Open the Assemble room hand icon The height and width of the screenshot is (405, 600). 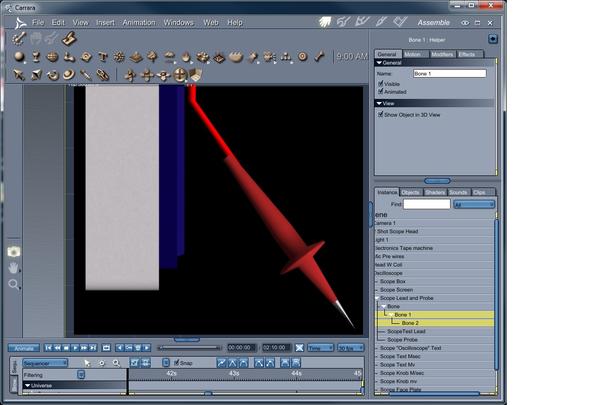[x=325, y=22]
